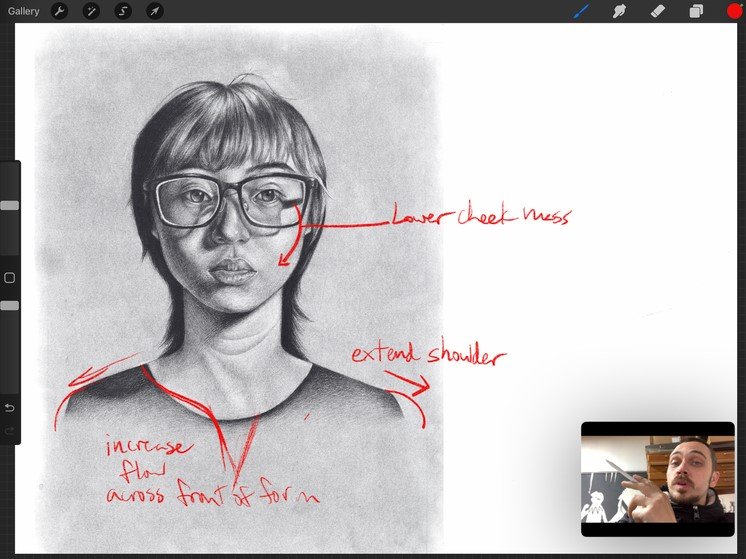The width and height of the screenshot is (746, 559).
Task: Open the red active color picker
Action: pyautogui.click(x=734, y=12)
